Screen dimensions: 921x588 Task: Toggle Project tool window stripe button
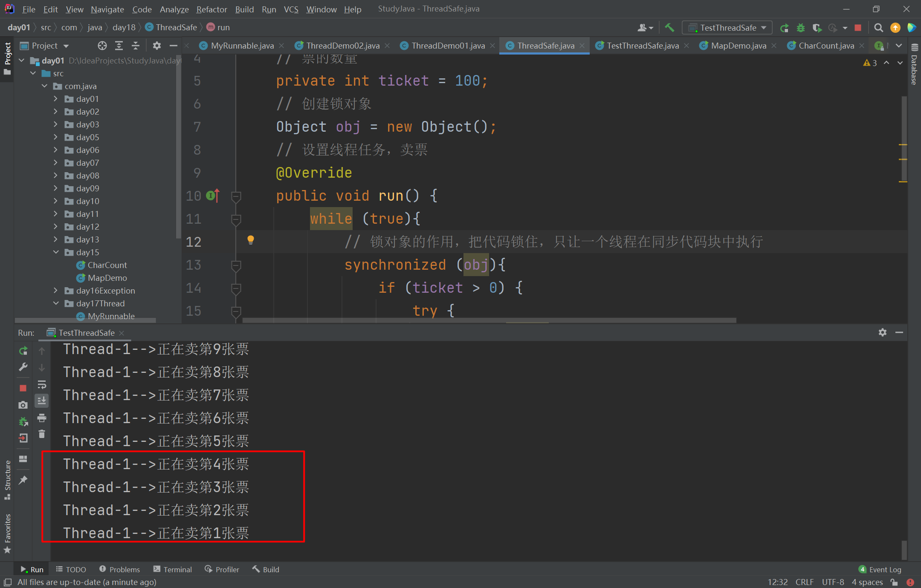tap(7, 59)
